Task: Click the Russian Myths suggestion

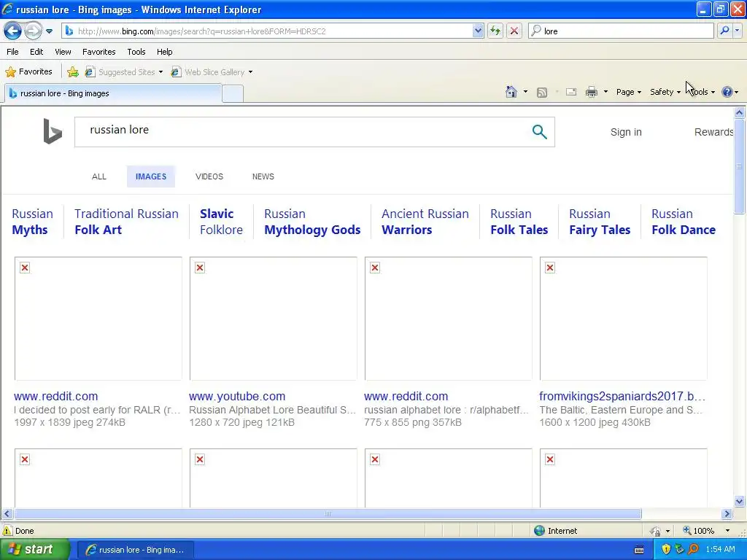Action: click(32, 222)
